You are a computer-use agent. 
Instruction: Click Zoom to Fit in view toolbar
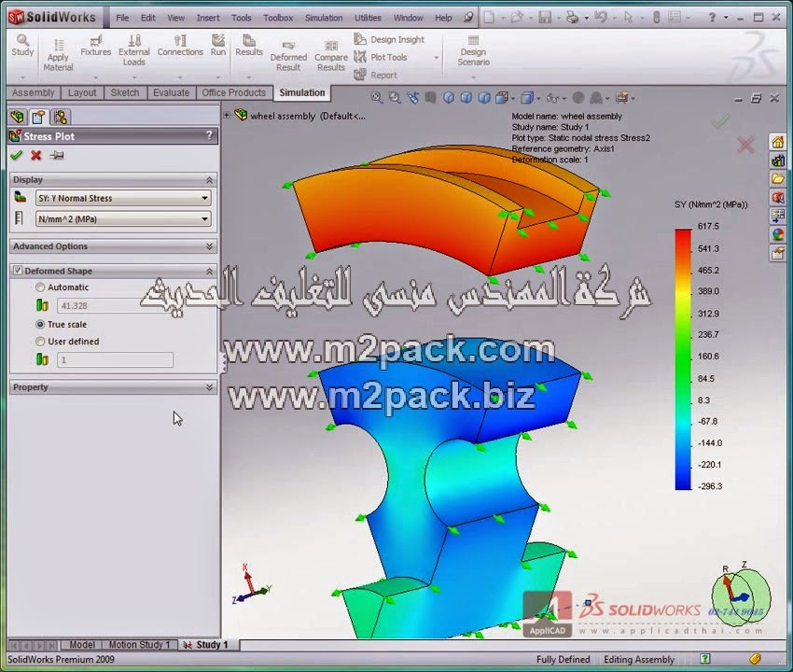tap(377, 98)
